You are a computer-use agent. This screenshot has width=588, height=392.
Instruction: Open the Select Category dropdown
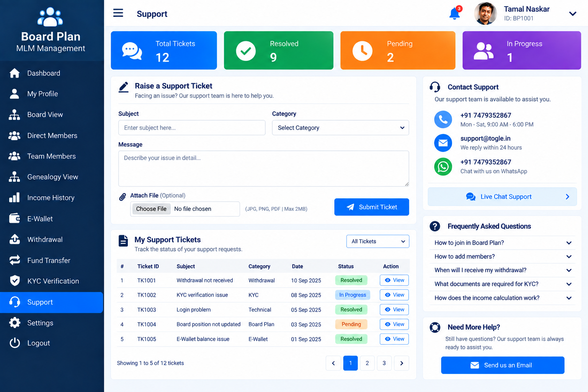tap(340, 128)
